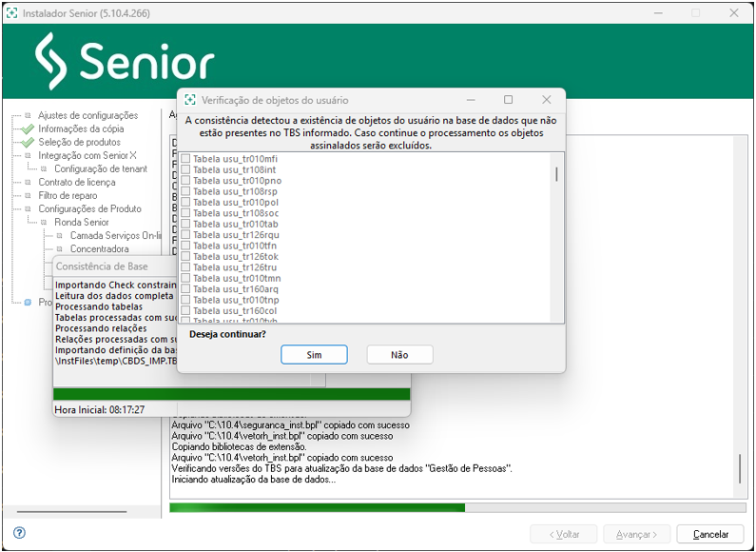Screen dimensions: 756x552
Task: Click the Consistência de Base window title
Action: pyautogui.click(x=102, y=266)
